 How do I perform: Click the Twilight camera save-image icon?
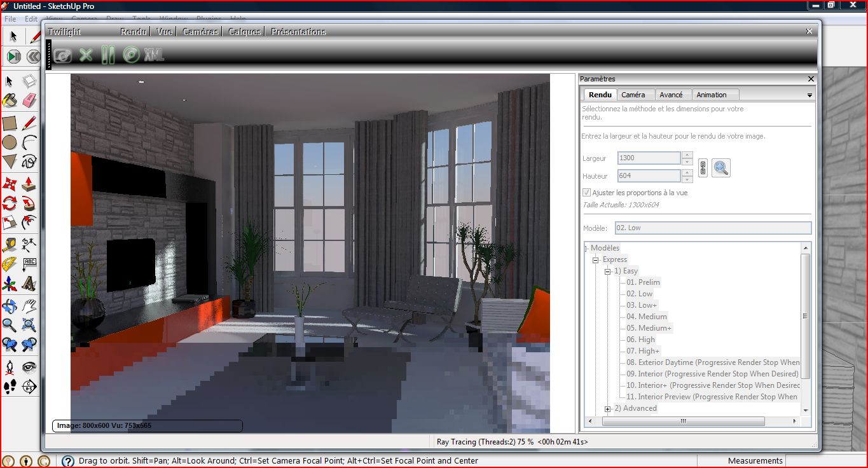pos(63,55)
